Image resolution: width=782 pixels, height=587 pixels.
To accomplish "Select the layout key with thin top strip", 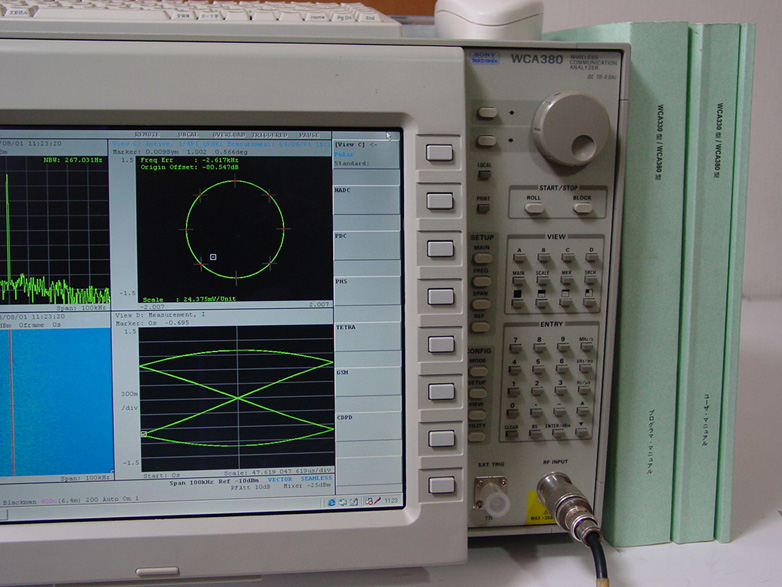I will point(566,301).
